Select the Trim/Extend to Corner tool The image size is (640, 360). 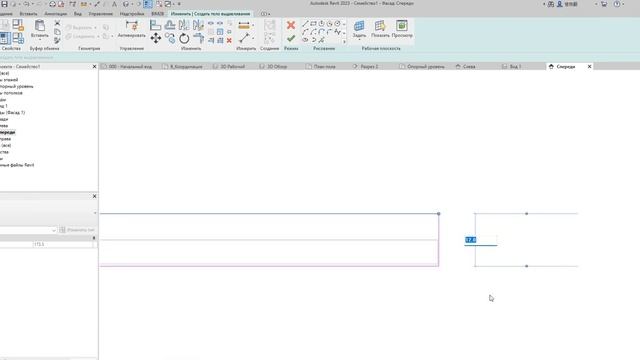[198, 39]
